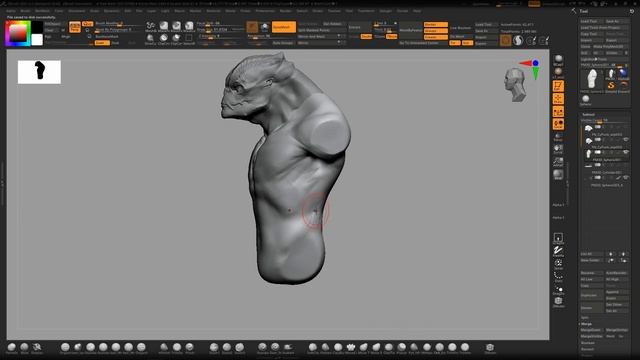The height and width of the screenshot is (360, 640).
Task: Toggle eye visibility on second subtool row
Action: pos(626,140)
